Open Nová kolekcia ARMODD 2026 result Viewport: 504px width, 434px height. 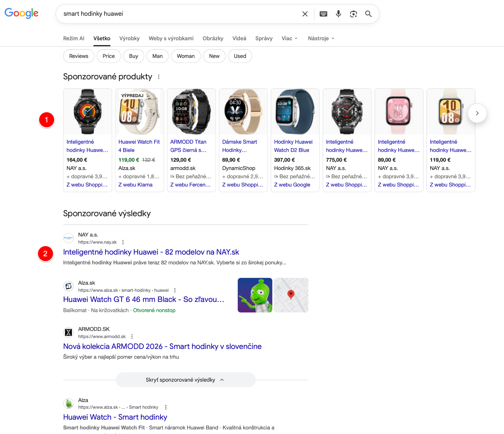(x=162, y=346)
